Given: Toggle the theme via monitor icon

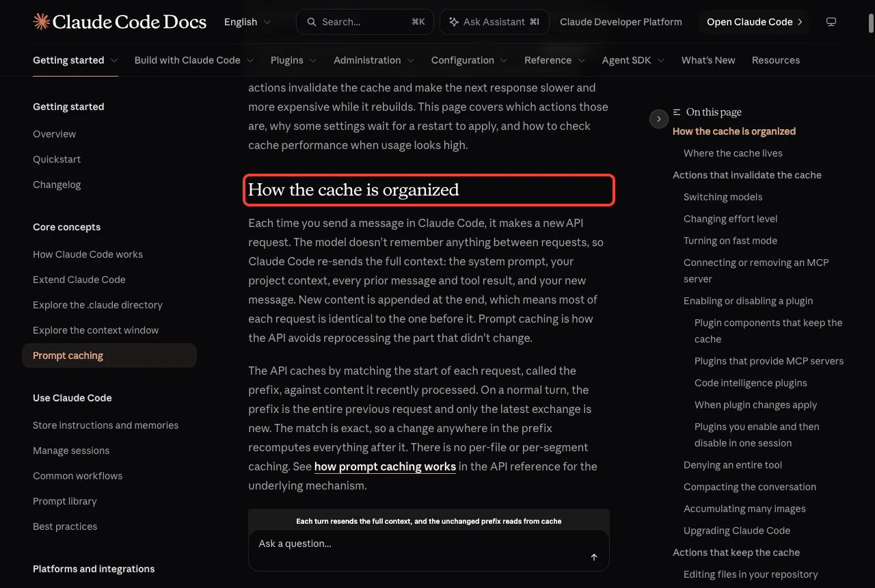Looking at the screenshot, I should point(831,22).
